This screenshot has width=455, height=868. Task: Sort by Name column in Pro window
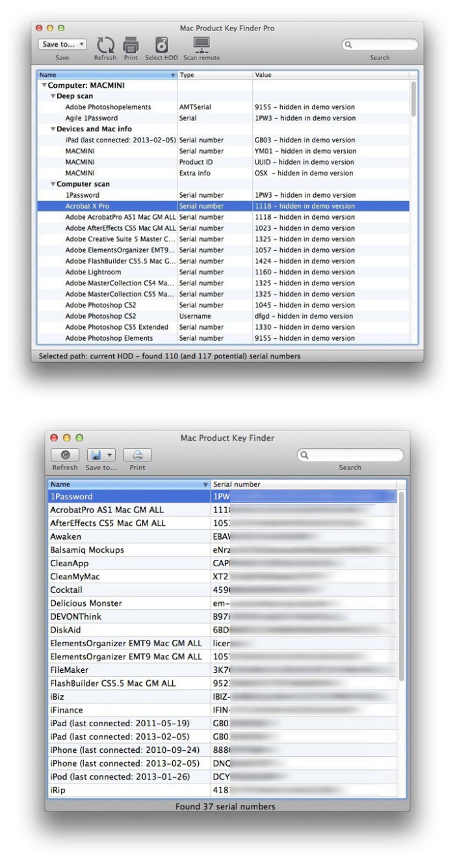coord(107,75)
